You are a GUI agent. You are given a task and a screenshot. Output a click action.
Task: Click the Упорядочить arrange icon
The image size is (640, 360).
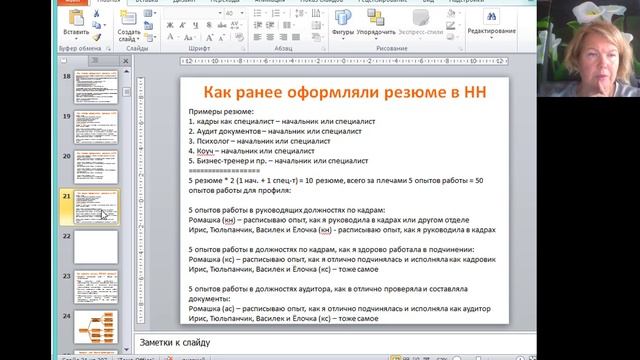coord(376,18)
